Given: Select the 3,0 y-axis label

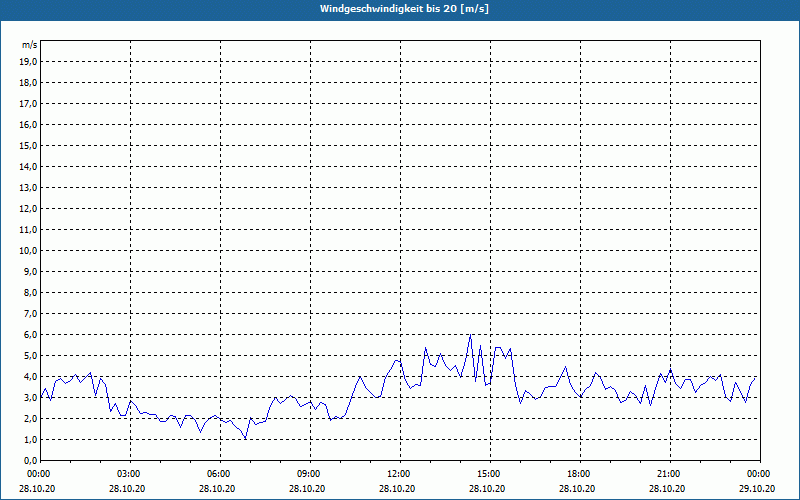Looking at the screenshot, I should (x=31, y=397).
